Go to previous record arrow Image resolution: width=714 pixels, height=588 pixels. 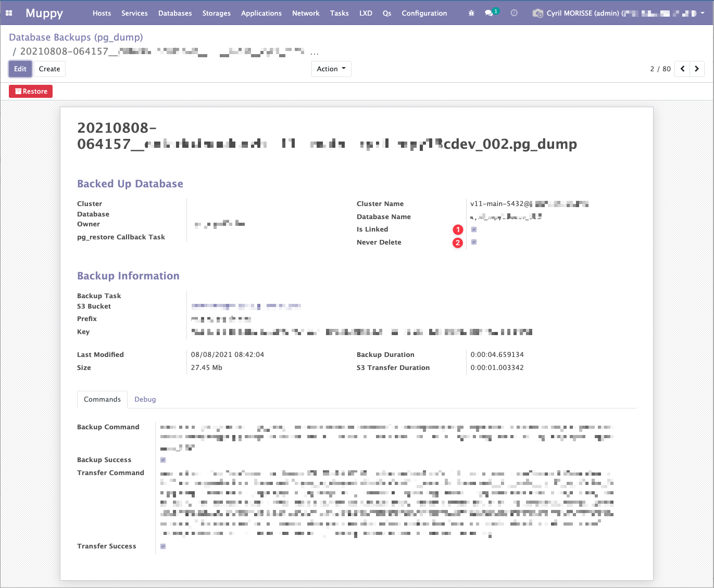[x=682, y=69]
